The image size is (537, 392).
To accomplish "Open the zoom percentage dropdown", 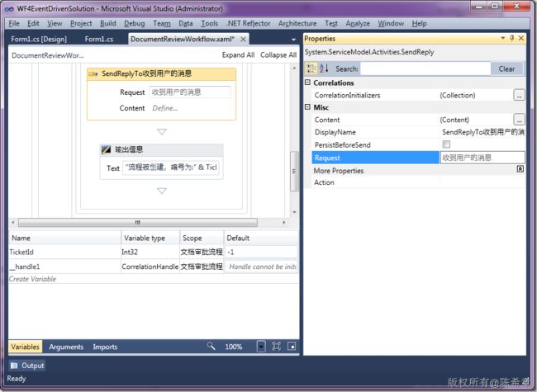I will (x=261, y=347).
